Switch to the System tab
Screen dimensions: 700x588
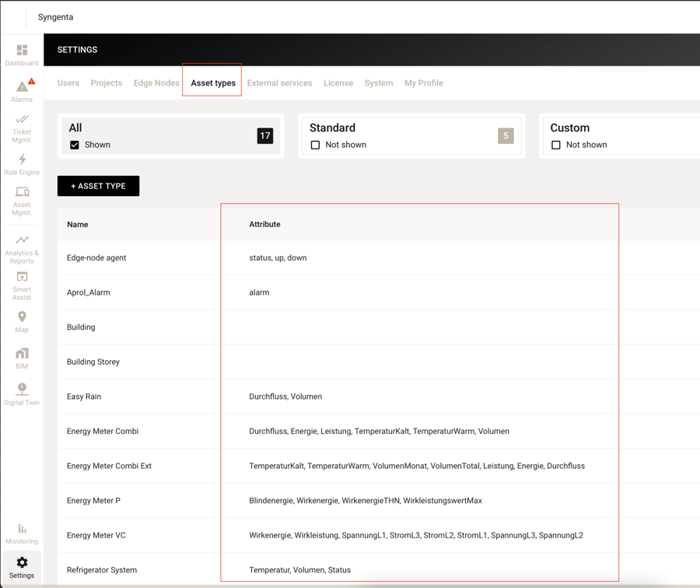tap(379, 83)
